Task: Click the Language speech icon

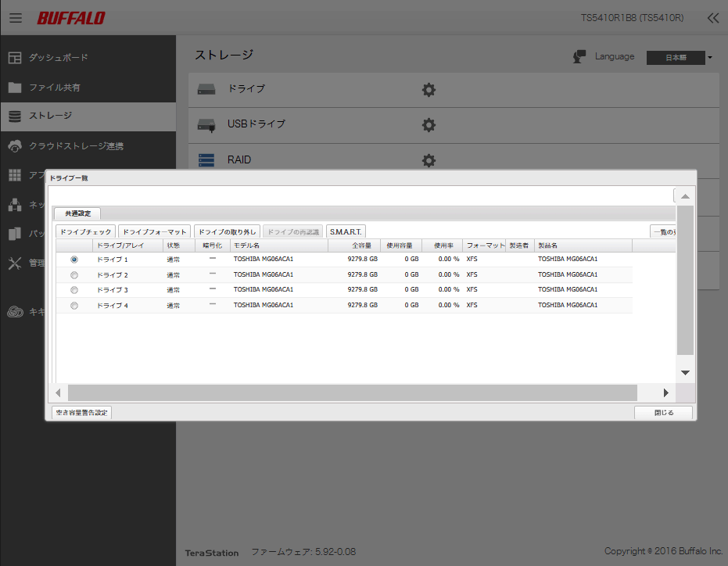Action: click(x=579, y=56)
